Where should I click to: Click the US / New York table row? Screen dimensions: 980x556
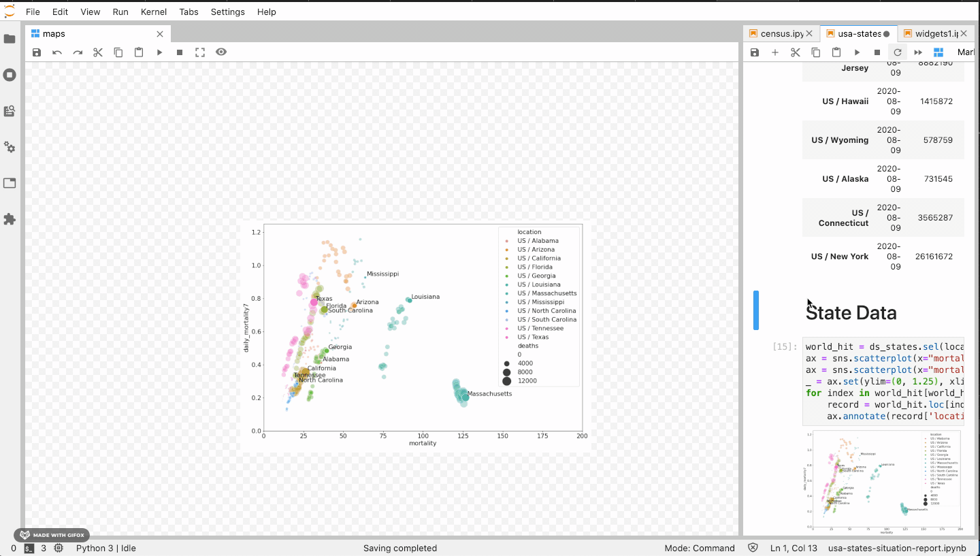pyautogui.click(x=883, y=257)
